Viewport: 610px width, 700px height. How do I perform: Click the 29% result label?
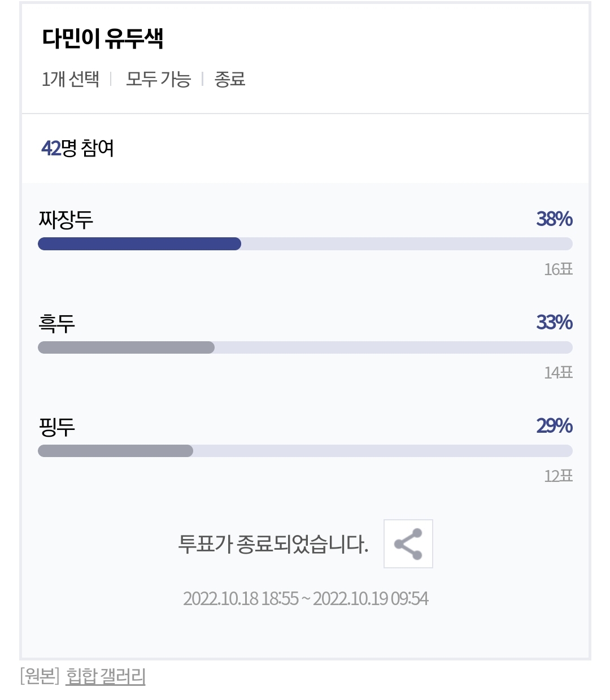click(x=555, y=425)
